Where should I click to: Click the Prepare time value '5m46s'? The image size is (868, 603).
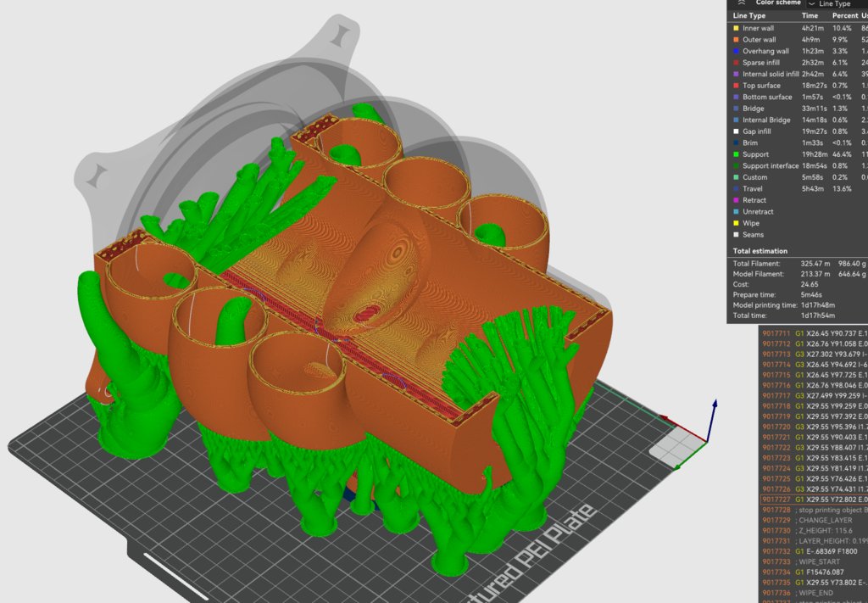811,294
